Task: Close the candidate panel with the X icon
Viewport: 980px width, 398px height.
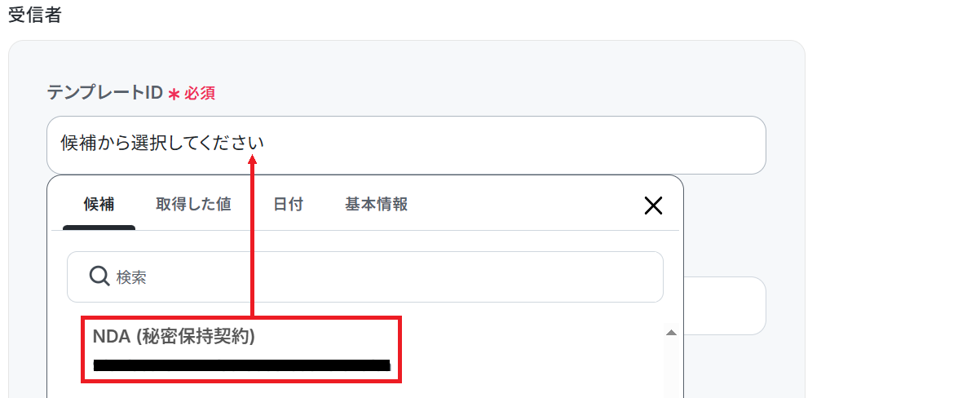Action: 653,206
